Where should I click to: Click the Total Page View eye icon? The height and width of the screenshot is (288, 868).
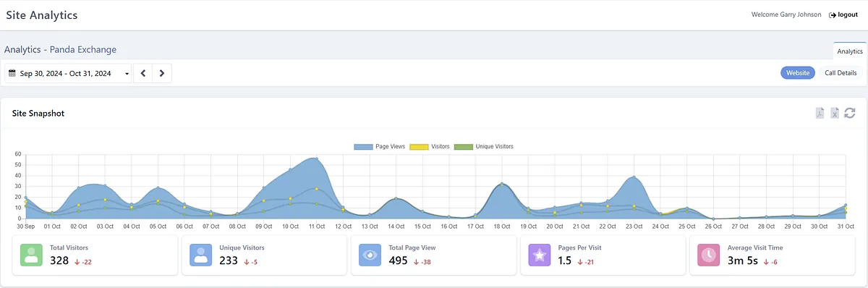[x=370, y=255]
